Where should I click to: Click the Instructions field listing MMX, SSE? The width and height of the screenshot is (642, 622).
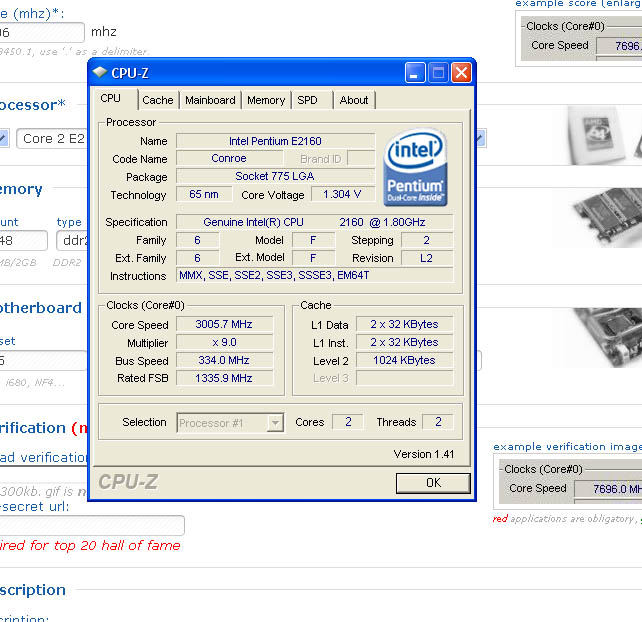click(314, 275)
